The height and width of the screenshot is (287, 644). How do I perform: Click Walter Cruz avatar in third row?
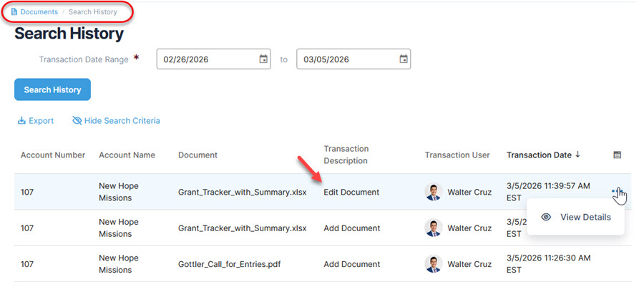tap(434, 264)
